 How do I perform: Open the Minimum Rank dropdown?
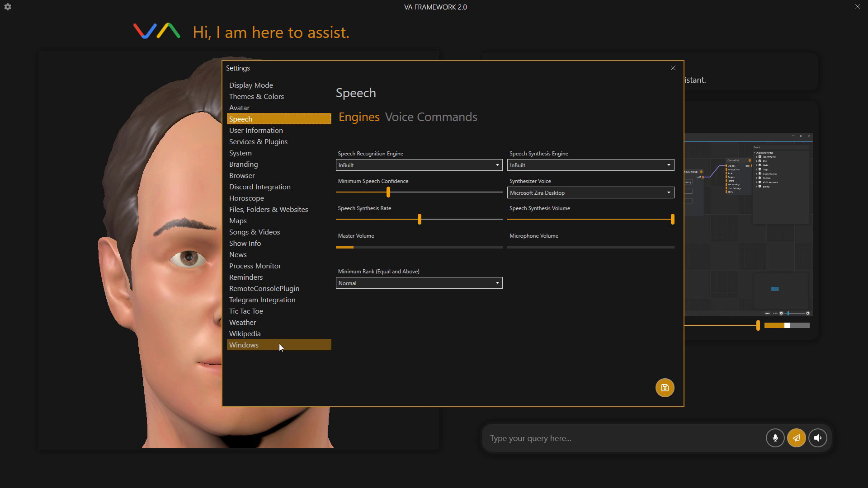click(x=419, y=283)
